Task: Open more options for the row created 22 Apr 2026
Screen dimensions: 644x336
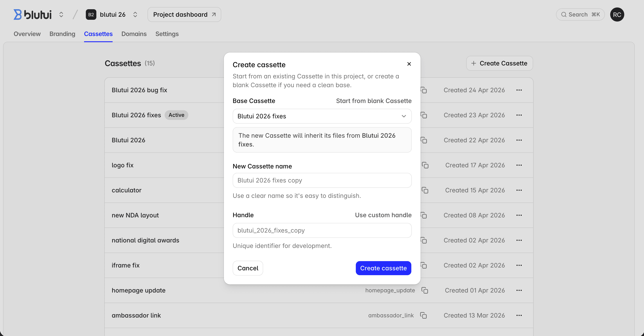Action: (519, 140)
